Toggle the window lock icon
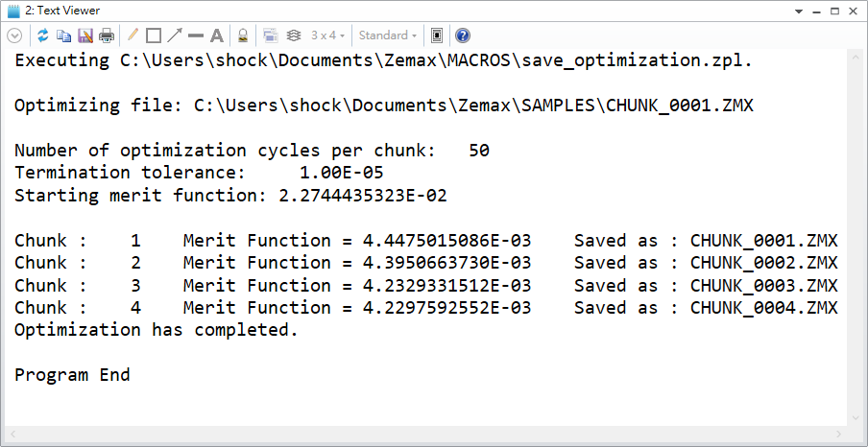This screenshot has height=447, width=868. 243,35
